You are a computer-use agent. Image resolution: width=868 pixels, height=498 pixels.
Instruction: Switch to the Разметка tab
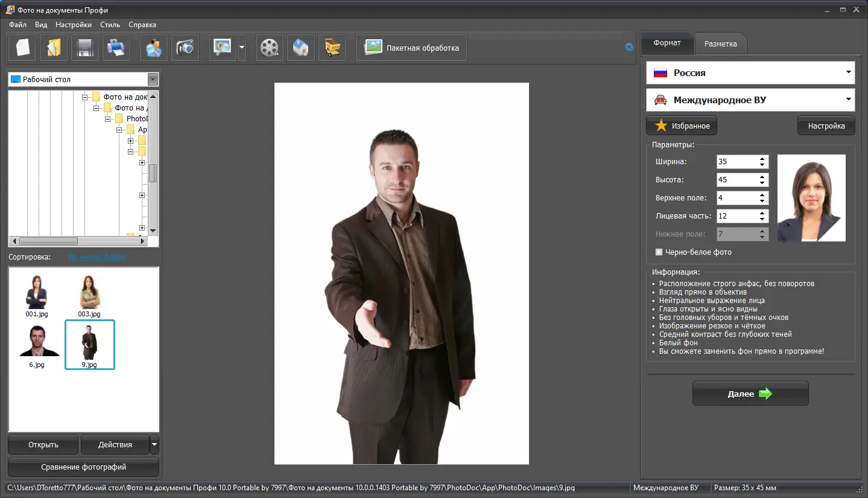click(x=720, y=44)
